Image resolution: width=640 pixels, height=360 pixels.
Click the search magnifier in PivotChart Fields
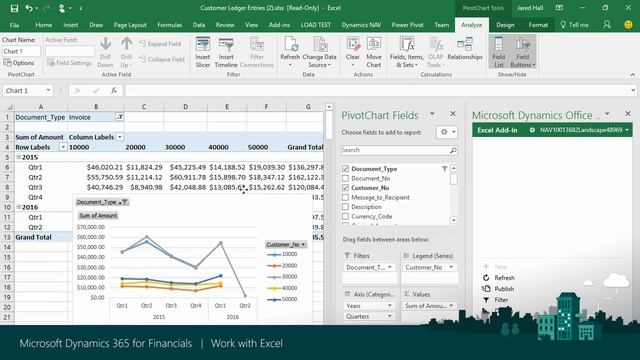(x=453, y=150)
